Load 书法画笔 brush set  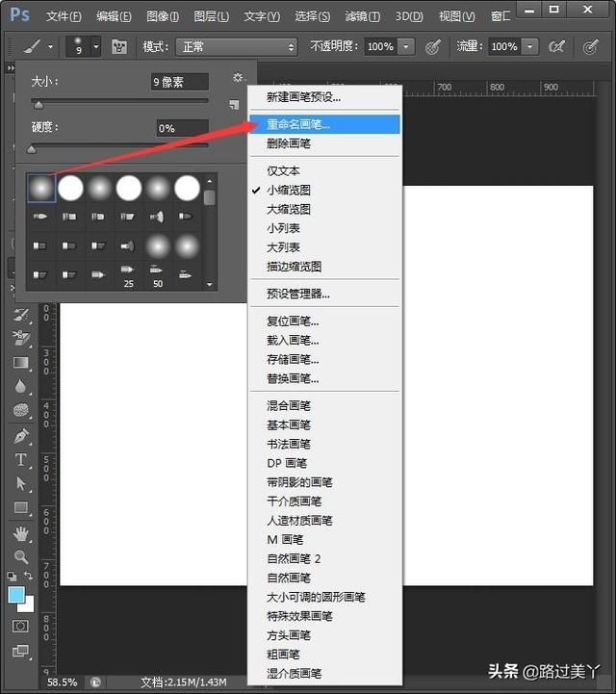click(324, 444)
